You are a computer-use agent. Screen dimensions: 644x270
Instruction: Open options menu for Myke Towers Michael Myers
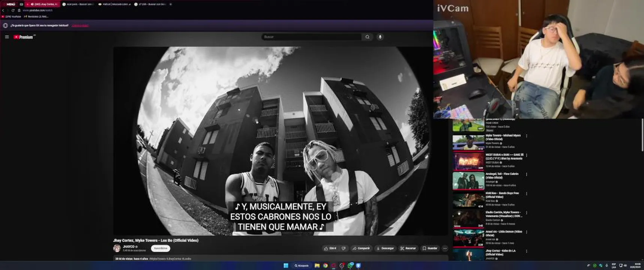[527, 136]
